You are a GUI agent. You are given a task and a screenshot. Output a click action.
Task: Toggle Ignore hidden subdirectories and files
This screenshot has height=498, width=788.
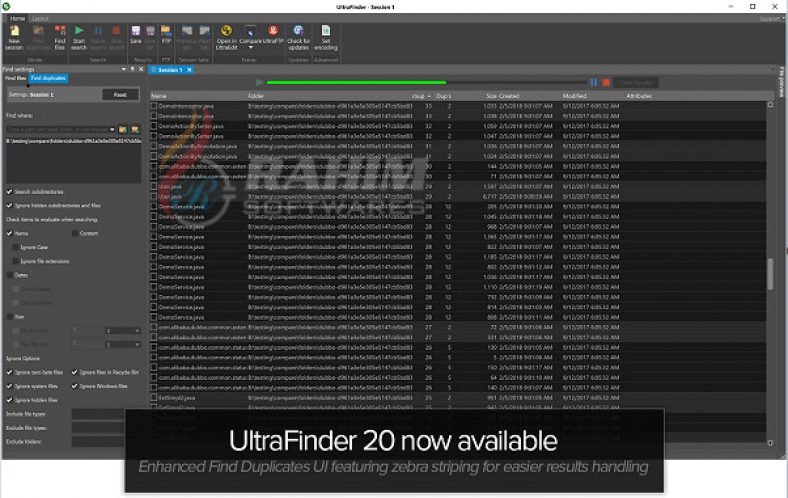10,206
